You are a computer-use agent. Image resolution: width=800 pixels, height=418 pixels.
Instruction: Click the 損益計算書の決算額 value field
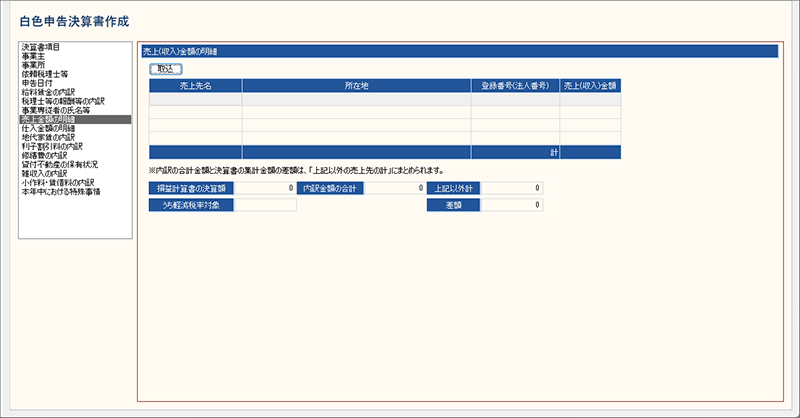(265, 188)
